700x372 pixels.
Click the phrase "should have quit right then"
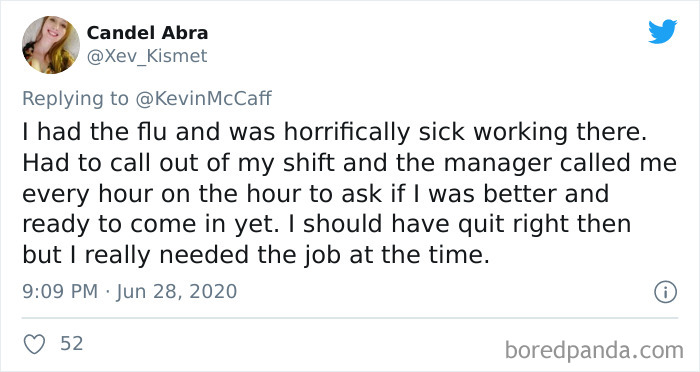(x=467, y=224)
